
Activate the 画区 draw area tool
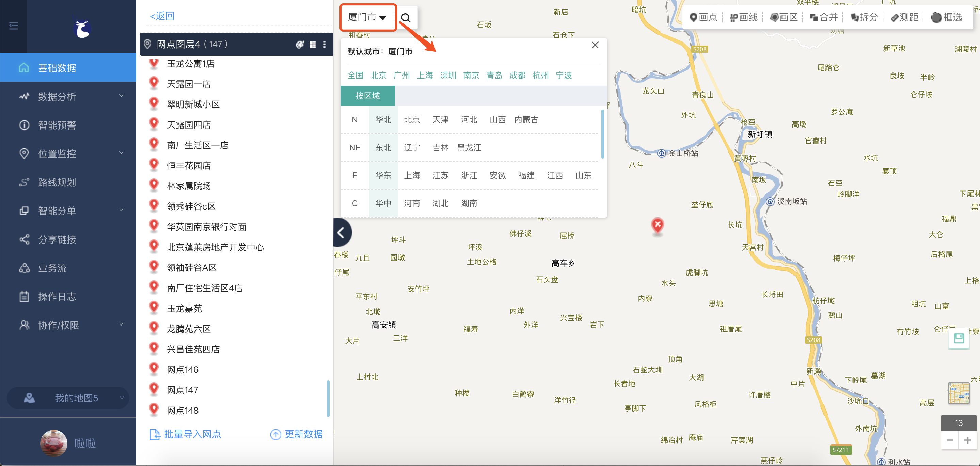tap(784, 17)
